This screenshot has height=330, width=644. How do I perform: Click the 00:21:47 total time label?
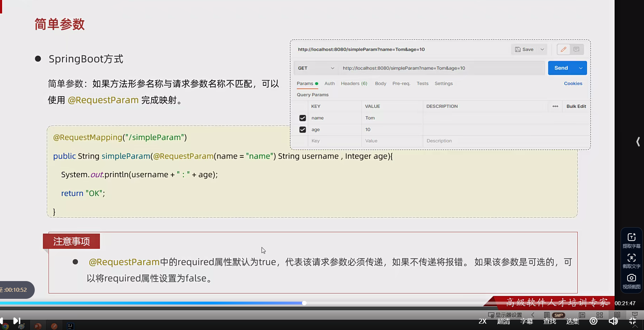point(625,303)
